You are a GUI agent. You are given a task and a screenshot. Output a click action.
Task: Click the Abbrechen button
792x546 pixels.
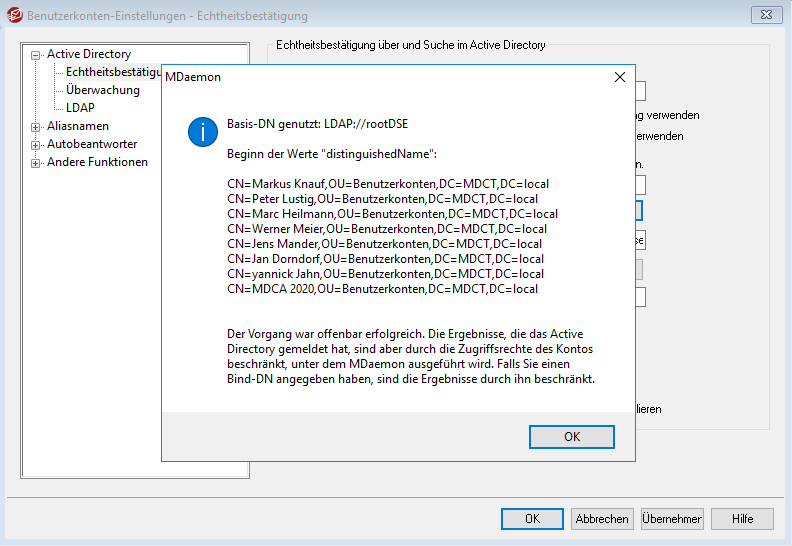[601, 519]
